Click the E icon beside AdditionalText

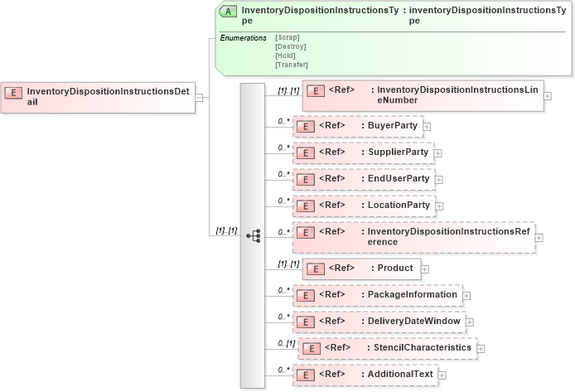pos(306,375)
